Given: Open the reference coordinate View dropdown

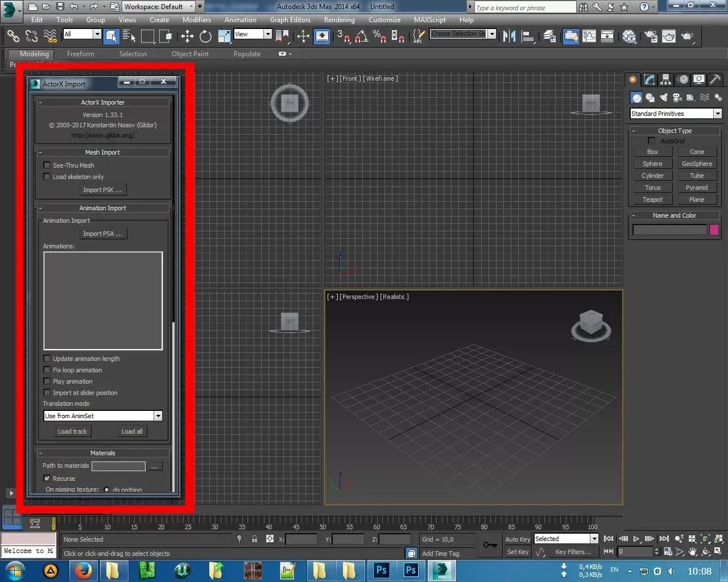Looking at the screenshot, I should [253, 34].
